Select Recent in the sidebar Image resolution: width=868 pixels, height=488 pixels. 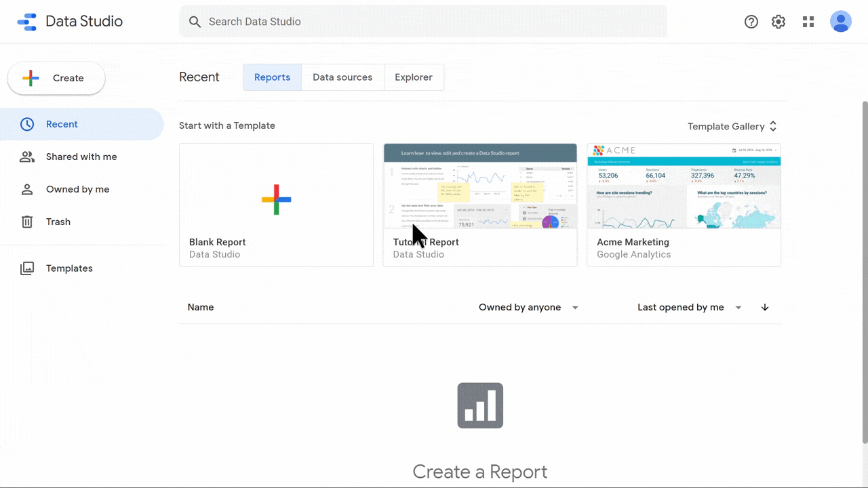click(x=82, y=124)
